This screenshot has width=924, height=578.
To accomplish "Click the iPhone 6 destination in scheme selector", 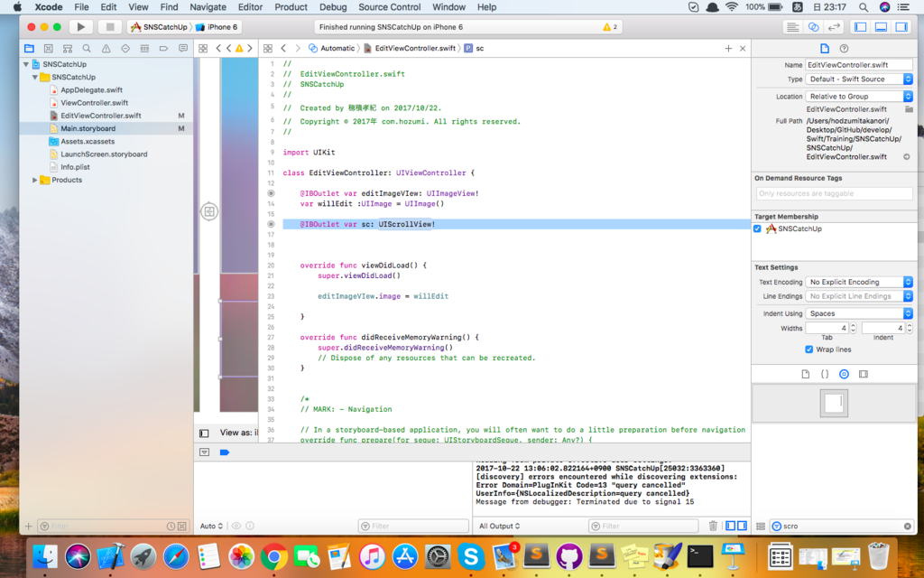I will [x=217, y=26].
